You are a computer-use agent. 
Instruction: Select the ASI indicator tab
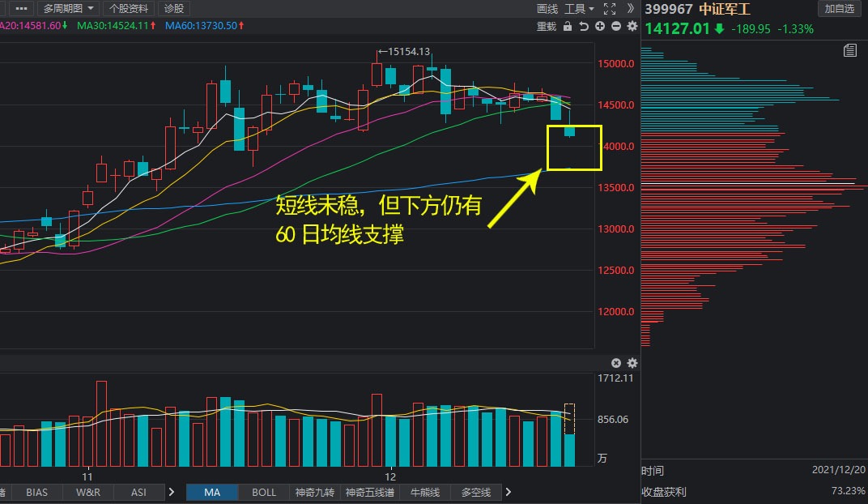[x=138, y=492]
